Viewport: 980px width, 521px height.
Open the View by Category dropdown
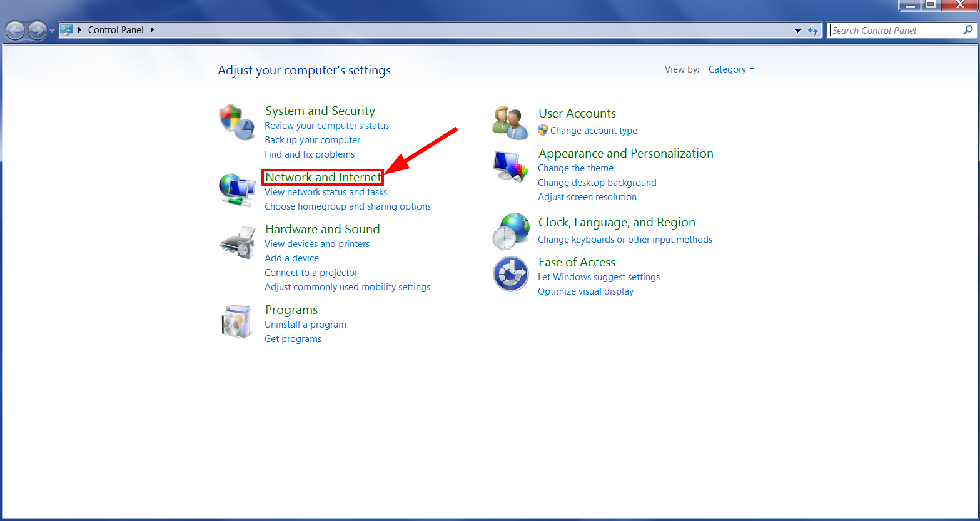(x=731, y=69)
